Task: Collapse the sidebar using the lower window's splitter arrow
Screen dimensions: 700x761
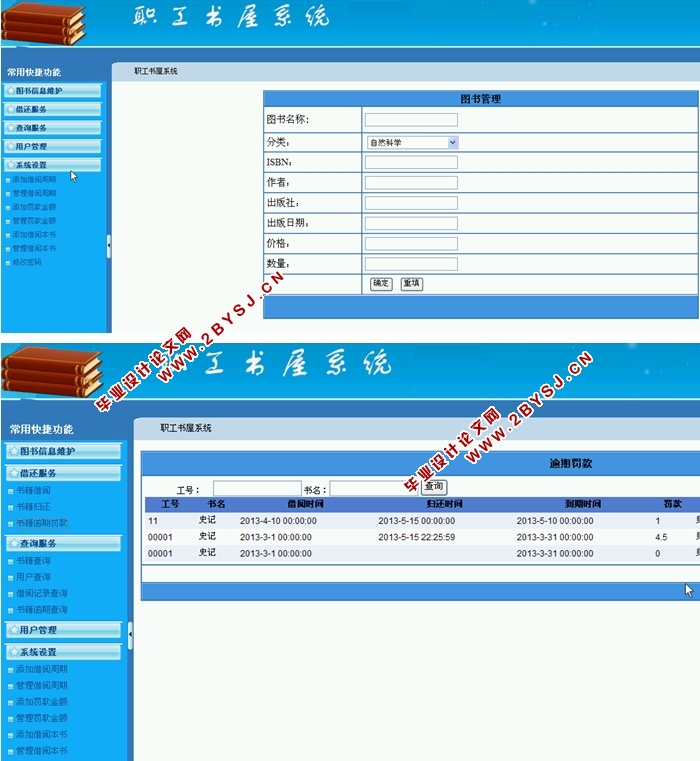Action: point(130,636)
